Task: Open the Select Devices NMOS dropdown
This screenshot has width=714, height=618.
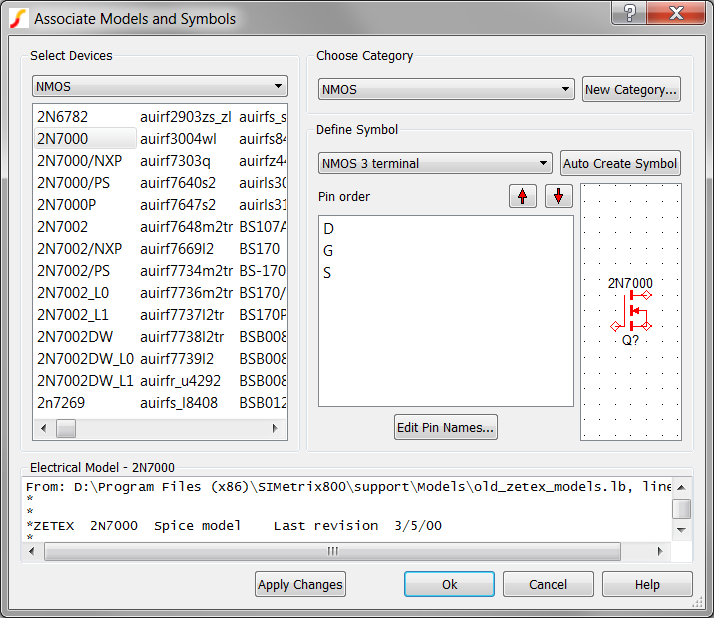Action: (160, 87)
